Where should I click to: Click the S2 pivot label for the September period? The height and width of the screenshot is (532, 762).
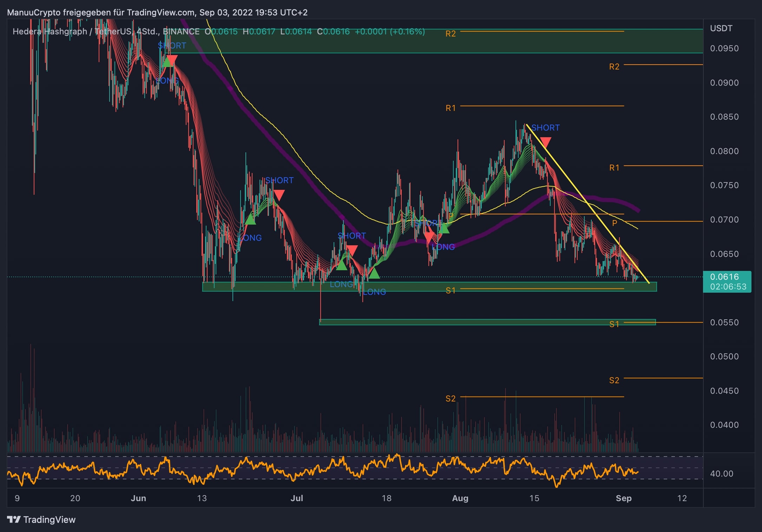pyautogui.click(x=614, y=380)
